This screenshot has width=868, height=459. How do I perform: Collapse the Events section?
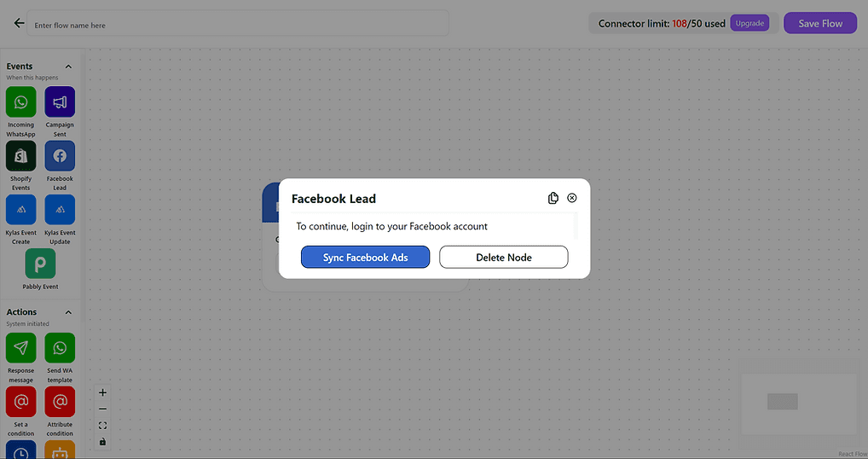tap(69, 67)
